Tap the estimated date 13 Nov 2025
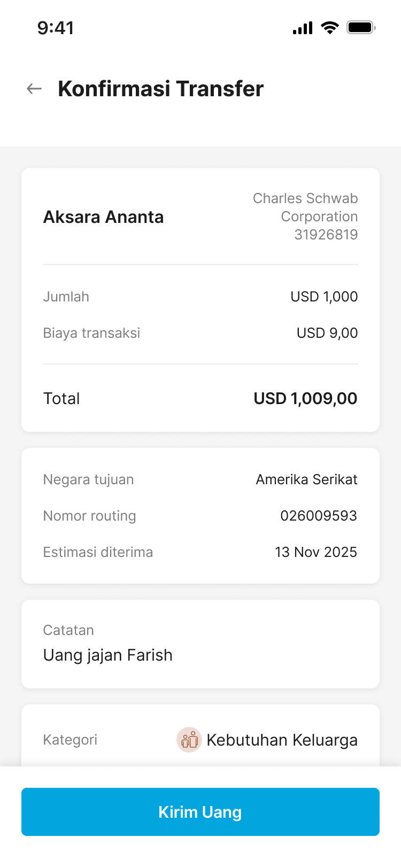Image resolution: width=401 pixels, height=868 pixels. (316, 552)
